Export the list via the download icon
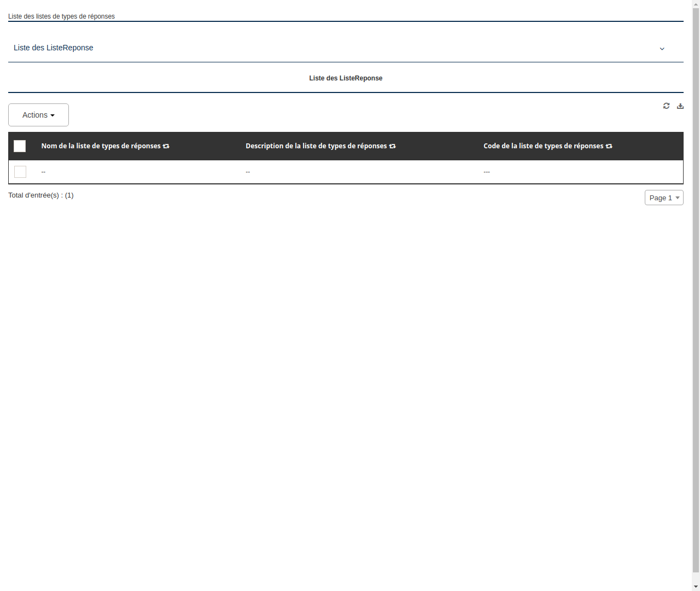700x591 pixels. 680,106
